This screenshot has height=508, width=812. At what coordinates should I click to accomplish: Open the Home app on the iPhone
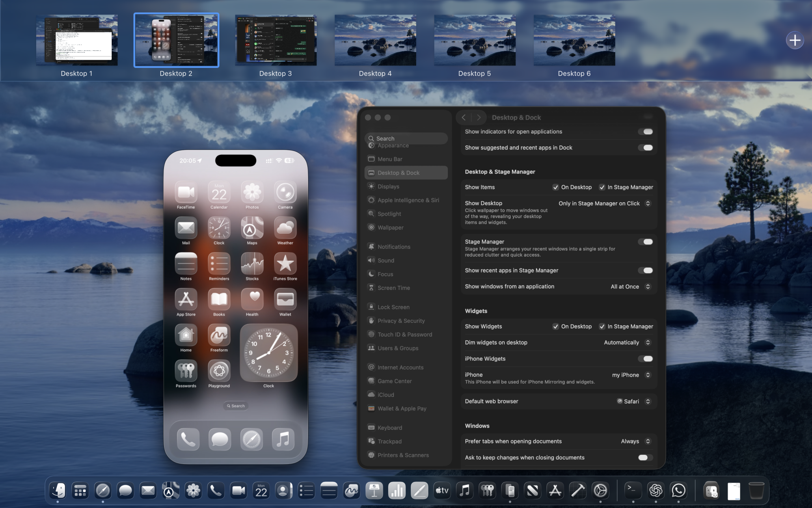point(186,335)
